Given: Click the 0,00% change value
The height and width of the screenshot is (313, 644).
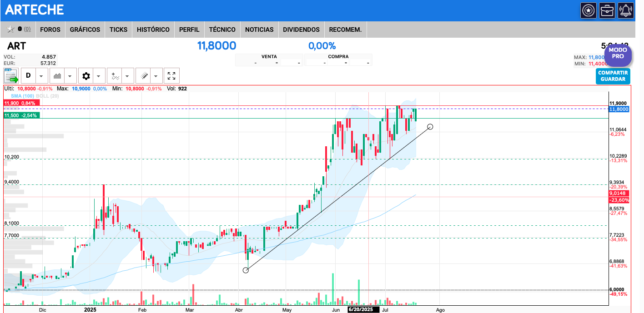Looking at the screenshot, I should click(x=322, y=45).
